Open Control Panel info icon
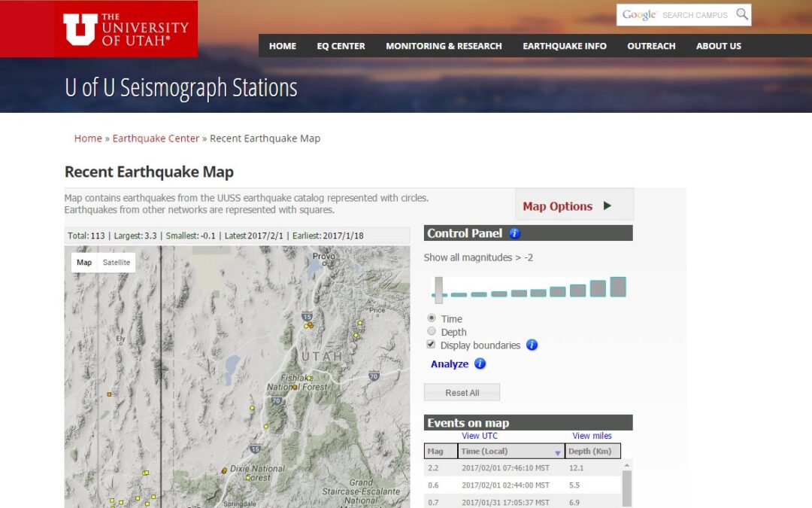Image resolution: width=812 pixels, height=508 pixels. click(x=514, y=233)
